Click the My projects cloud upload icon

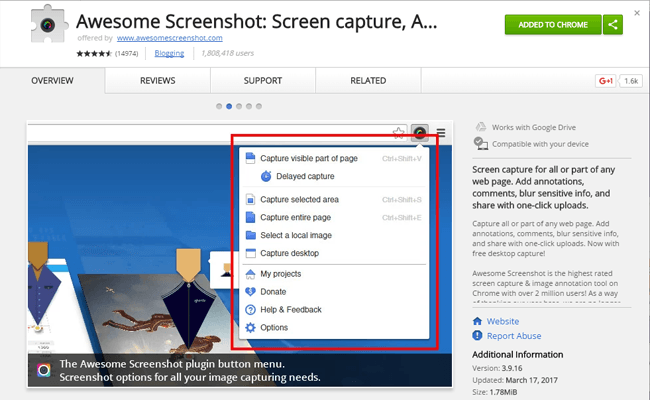pyautogui.click(x=250, y=274)
